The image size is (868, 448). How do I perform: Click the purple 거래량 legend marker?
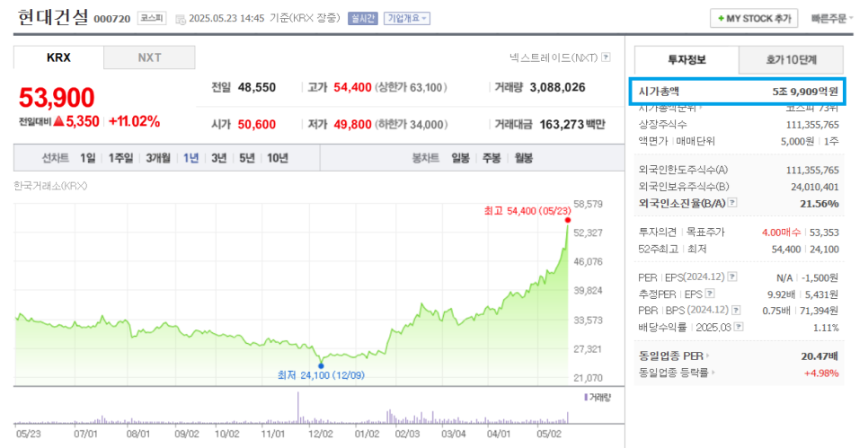(x=586, y=397)
